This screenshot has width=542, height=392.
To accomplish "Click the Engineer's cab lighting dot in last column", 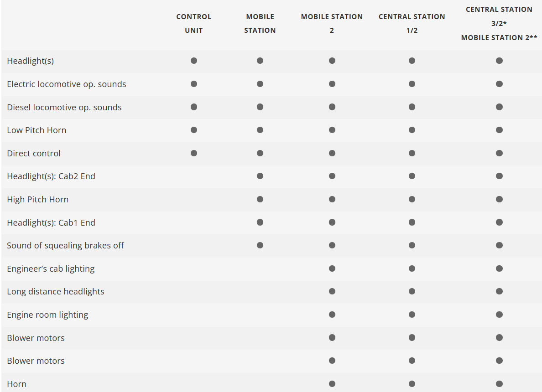I will click(x=499, y=268).
